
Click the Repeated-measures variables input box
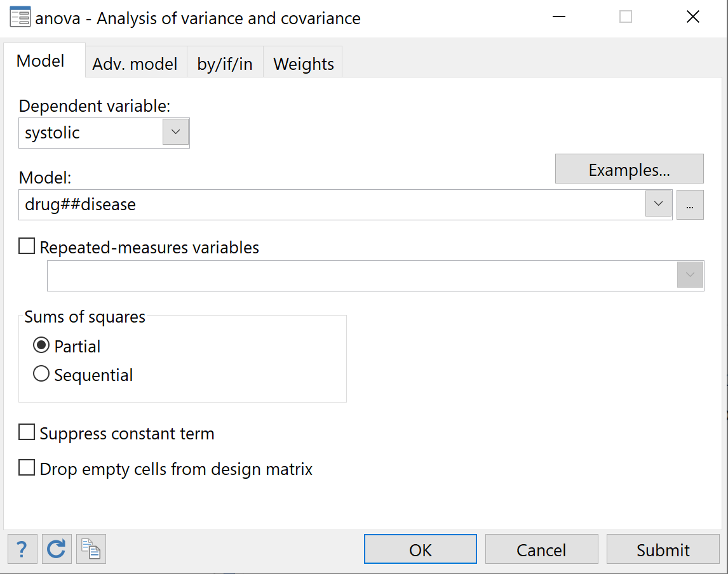coord(362,276)
